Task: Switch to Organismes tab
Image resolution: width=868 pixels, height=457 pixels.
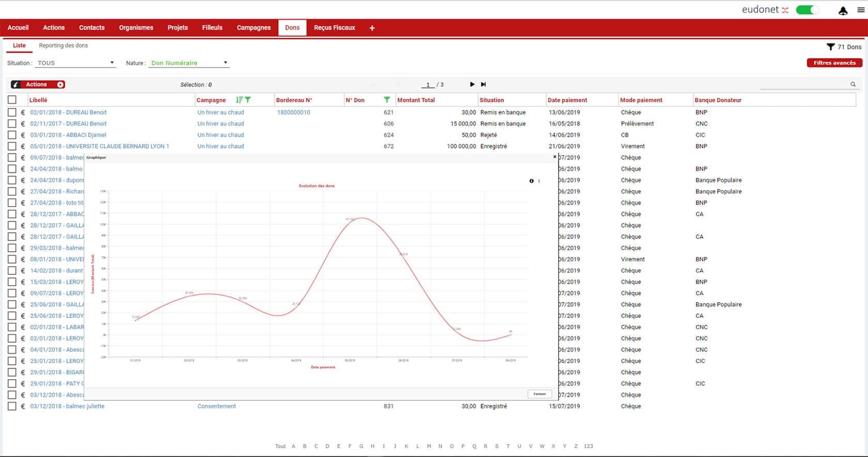Action: coord(136,28)
